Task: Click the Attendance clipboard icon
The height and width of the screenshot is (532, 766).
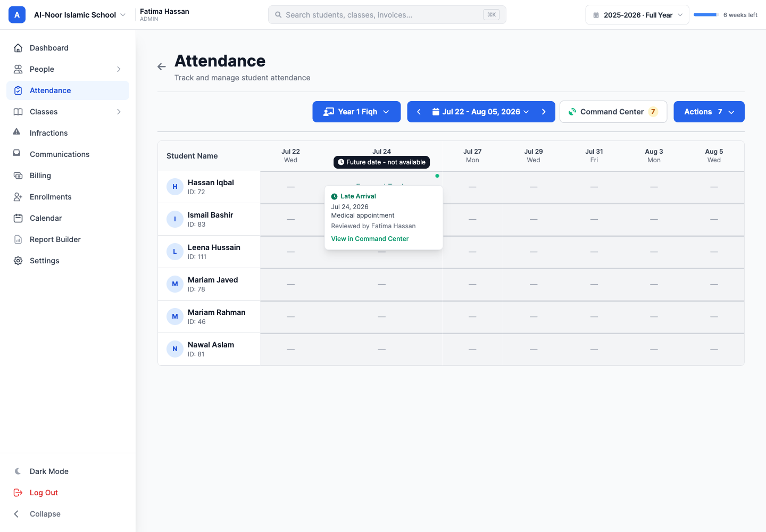Action: click(18, 90)
